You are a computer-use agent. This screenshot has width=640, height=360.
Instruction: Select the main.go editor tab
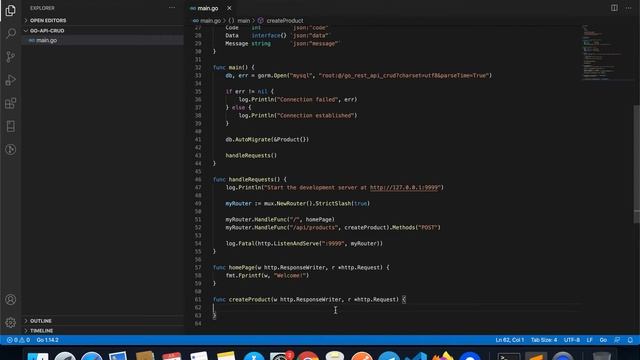pos(207,8)
